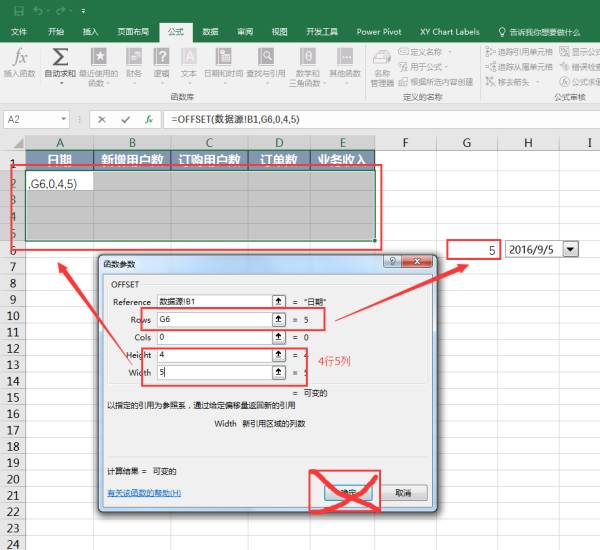The height and width of the screenshot is (550, 600).
Task: Open the Lookup and Reference functions icon
Action: pos(266,57)
